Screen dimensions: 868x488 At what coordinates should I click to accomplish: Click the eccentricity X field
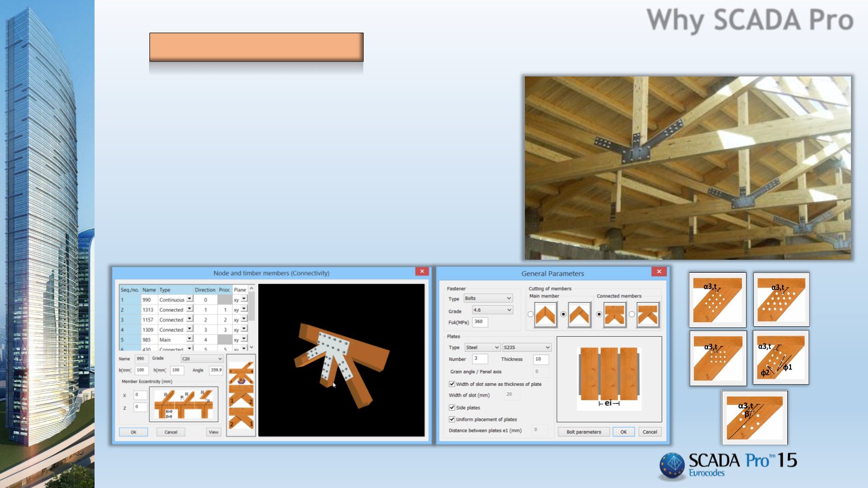click(140, 395)
